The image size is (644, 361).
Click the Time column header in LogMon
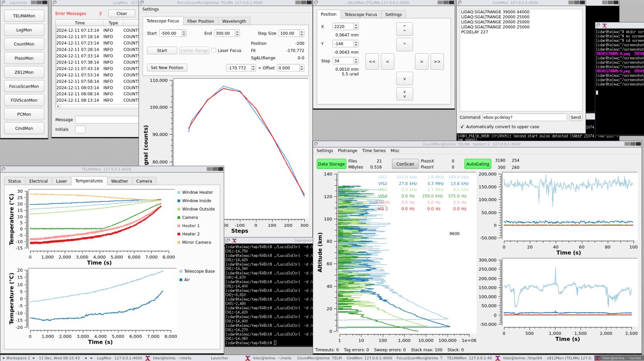(x=80, y=23)
